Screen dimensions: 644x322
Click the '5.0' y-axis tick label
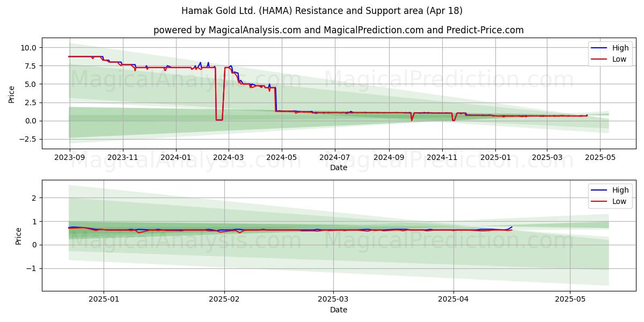(x=31, y=84)
